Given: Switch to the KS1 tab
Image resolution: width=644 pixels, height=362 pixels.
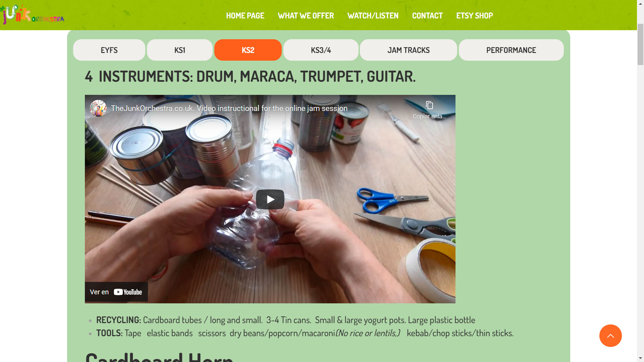Looking at the screenshot, I should click(x=180, y=50).
